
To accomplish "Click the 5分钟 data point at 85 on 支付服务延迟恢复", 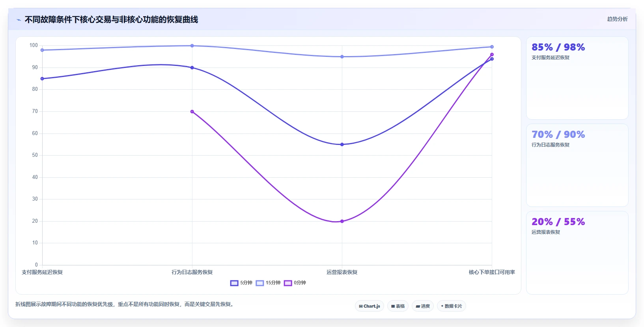I will click(x=42, y=79).
